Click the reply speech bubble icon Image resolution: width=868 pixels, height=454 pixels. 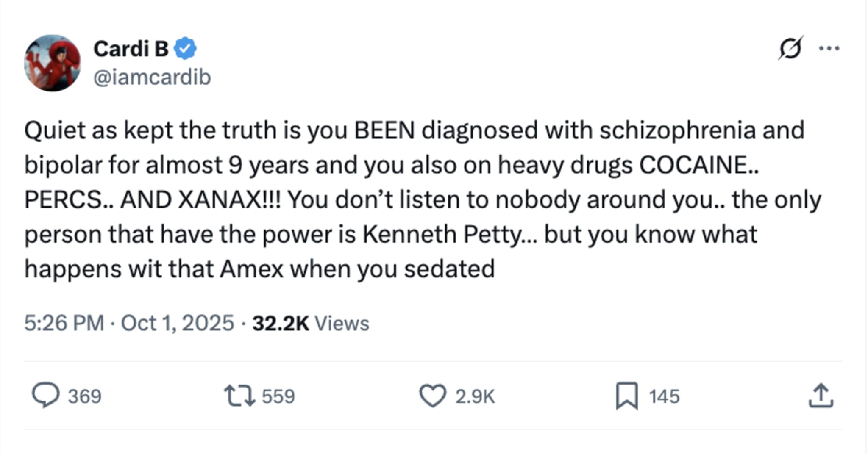[x=45, y=396]
